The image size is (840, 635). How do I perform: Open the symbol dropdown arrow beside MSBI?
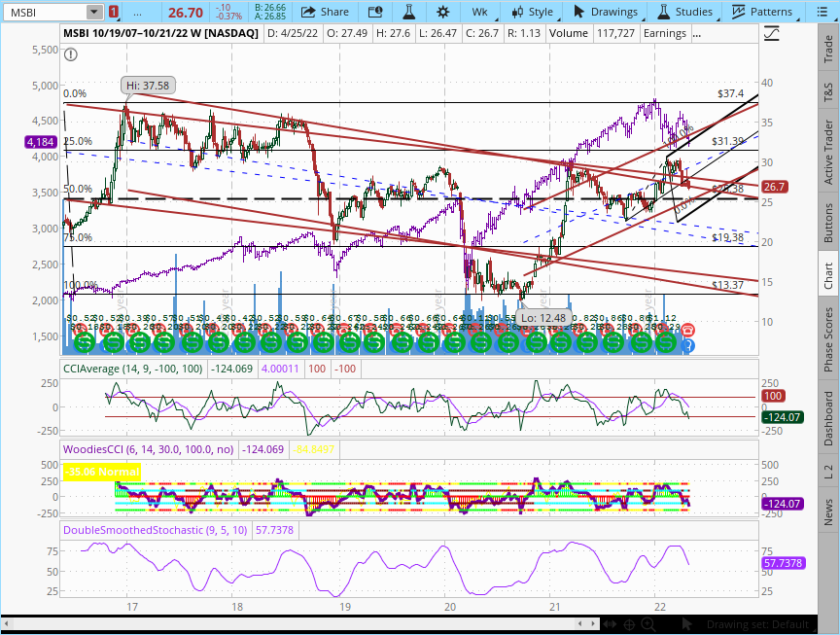[93, 12]
